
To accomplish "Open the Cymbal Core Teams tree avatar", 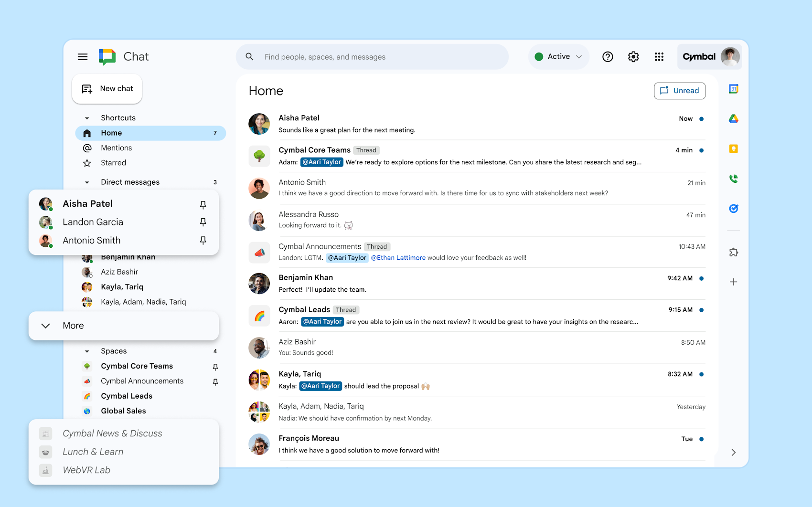I will coord(259,156).
